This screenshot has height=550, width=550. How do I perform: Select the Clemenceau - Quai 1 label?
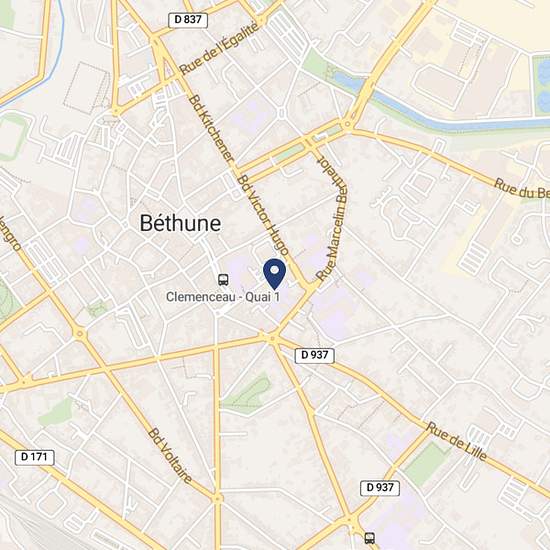(223, 297)
